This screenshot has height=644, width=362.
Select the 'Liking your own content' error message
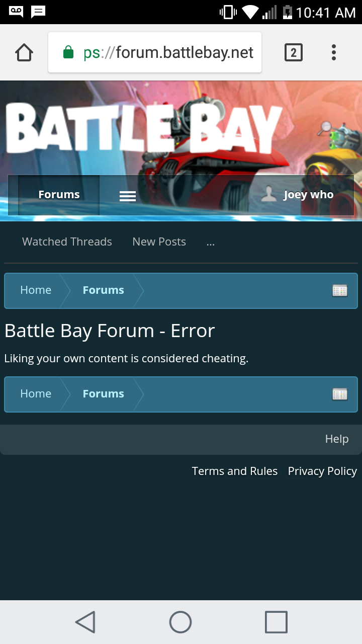click(x=126, y=358)
